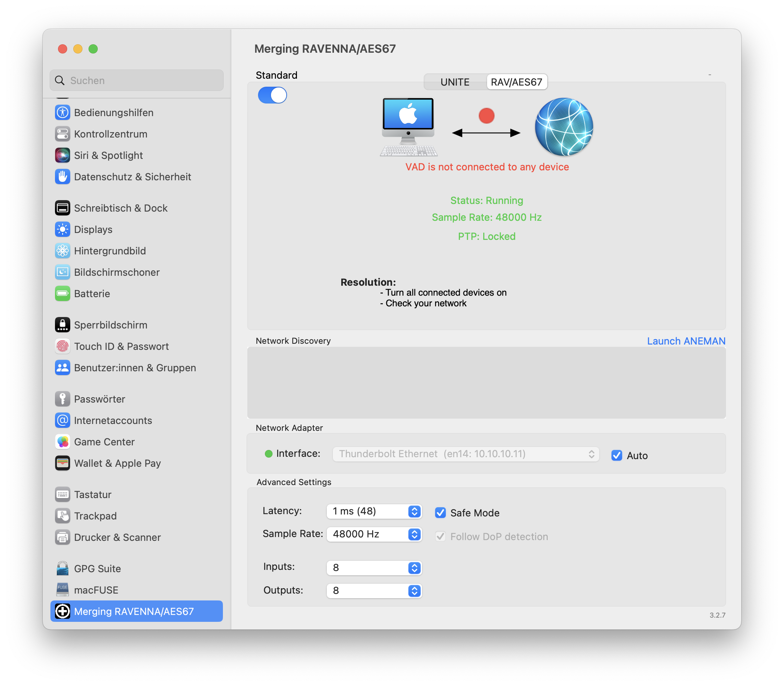Change Sample Rate via its dropdown
Image resolution: width=784 pixels, height=686 pixels.
(414, 534)
